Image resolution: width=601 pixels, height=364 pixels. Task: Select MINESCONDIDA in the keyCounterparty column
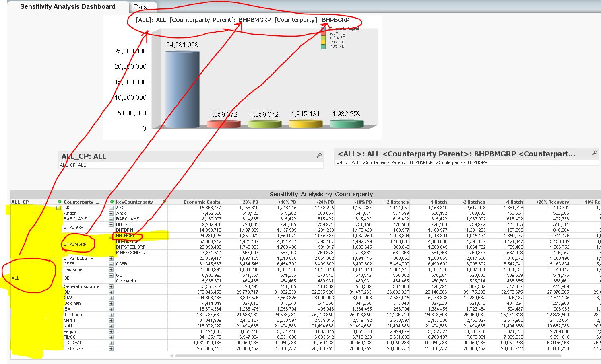coord(132,253)
